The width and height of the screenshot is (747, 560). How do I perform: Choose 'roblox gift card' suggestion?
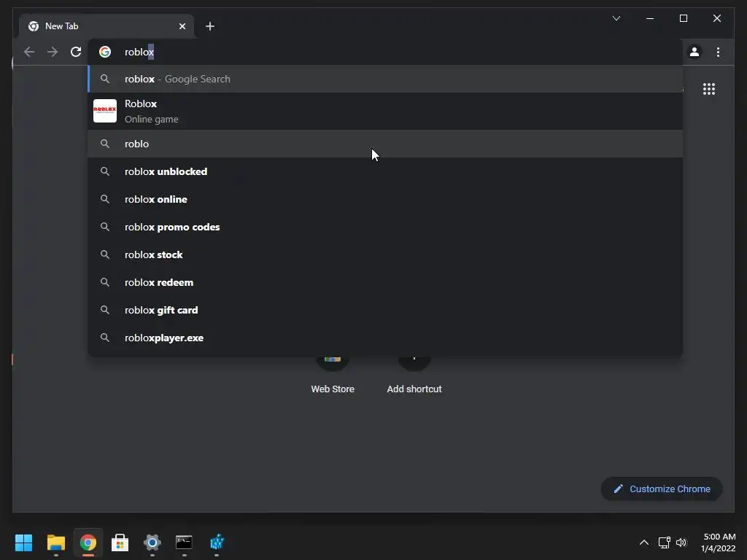coord(385,310)
